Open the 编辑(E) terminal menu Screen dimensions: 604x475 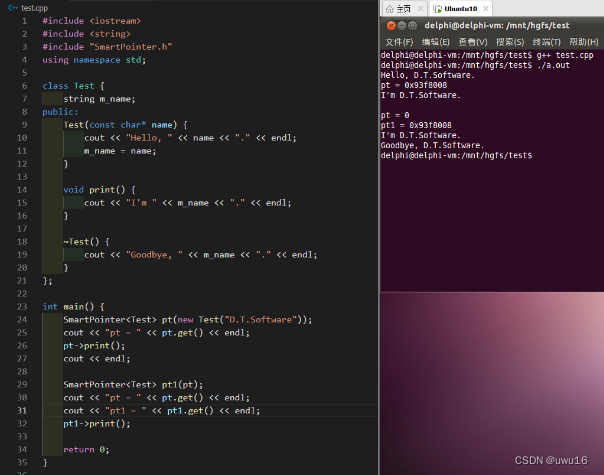pos(436,42)
